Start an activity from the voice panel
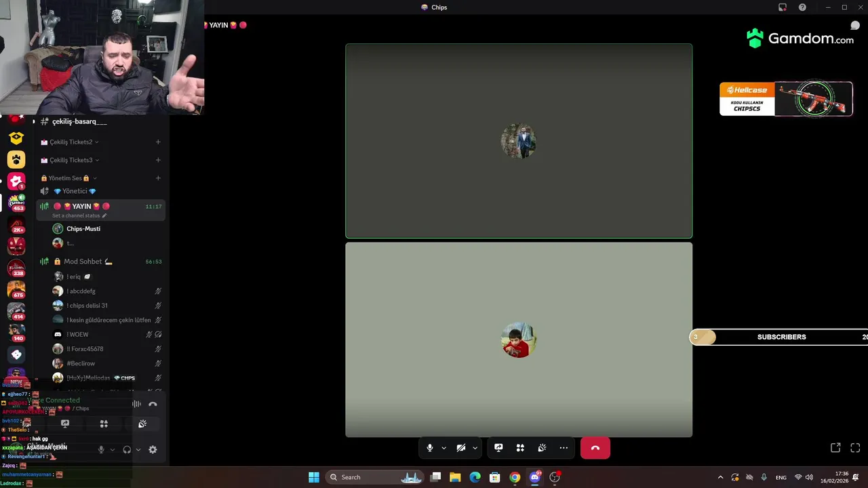 pyautogui.click(x=104, y=424)
